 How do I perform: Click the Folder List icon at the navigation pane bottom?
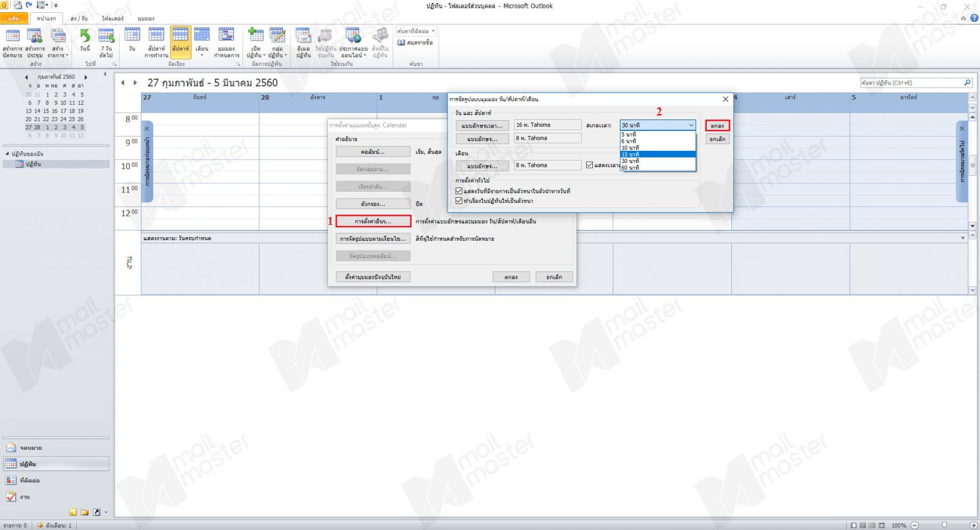click(x=85, y=512)
